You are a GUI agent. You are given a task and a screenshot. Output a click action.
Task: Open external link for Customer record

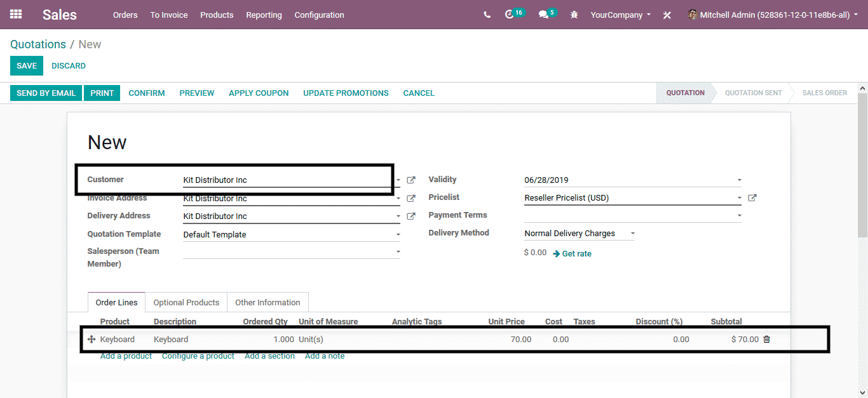[411, 180]
